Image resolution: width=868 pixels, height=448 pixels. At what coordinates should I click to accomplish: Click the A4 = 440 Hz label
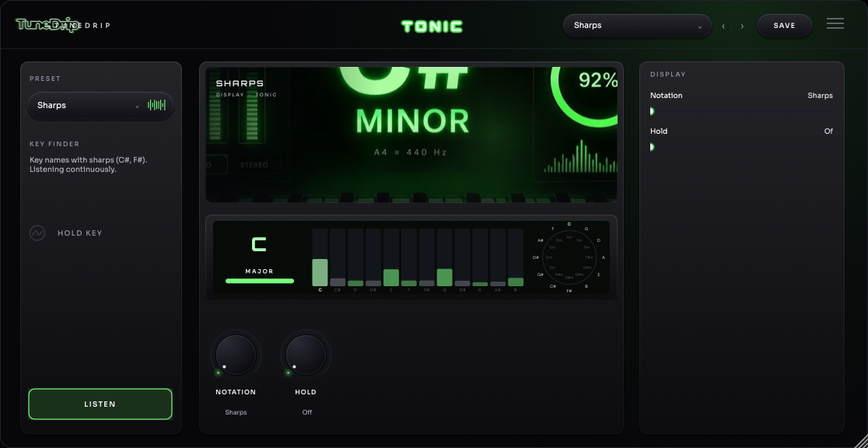(410, 152)
